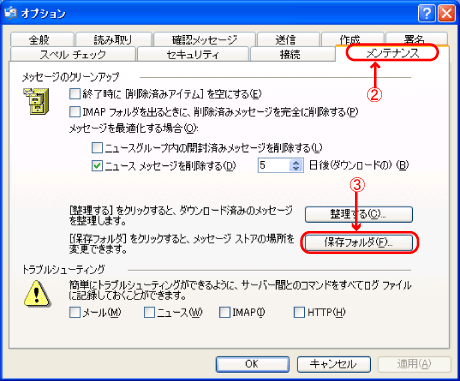Click the 整理する button
Image resolution: width=460 pixels, height=381 pixels.
pos(359,214)
